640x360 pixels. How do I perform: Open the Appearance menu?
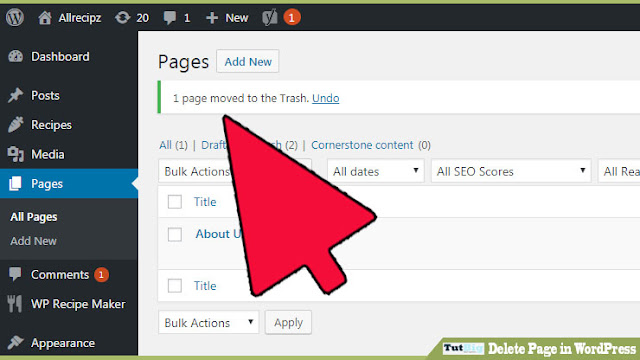click(x=63, y=343)
